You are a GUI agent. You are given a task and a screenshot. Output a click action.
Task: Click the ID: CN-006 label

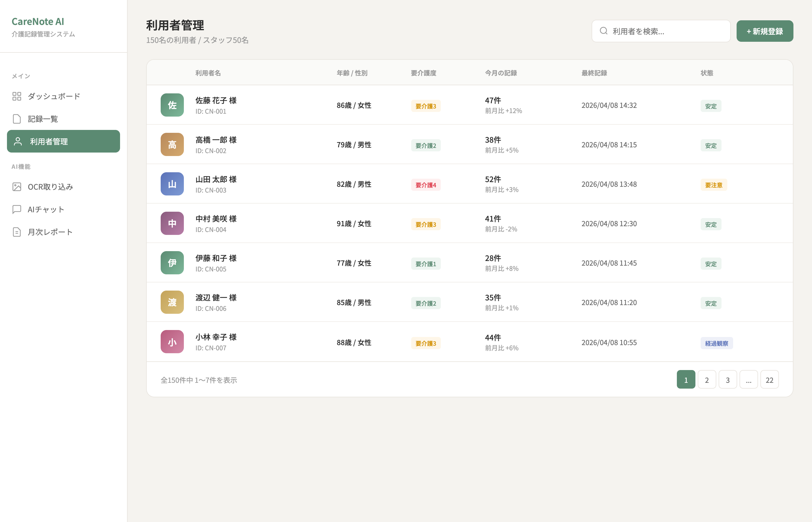211,309
